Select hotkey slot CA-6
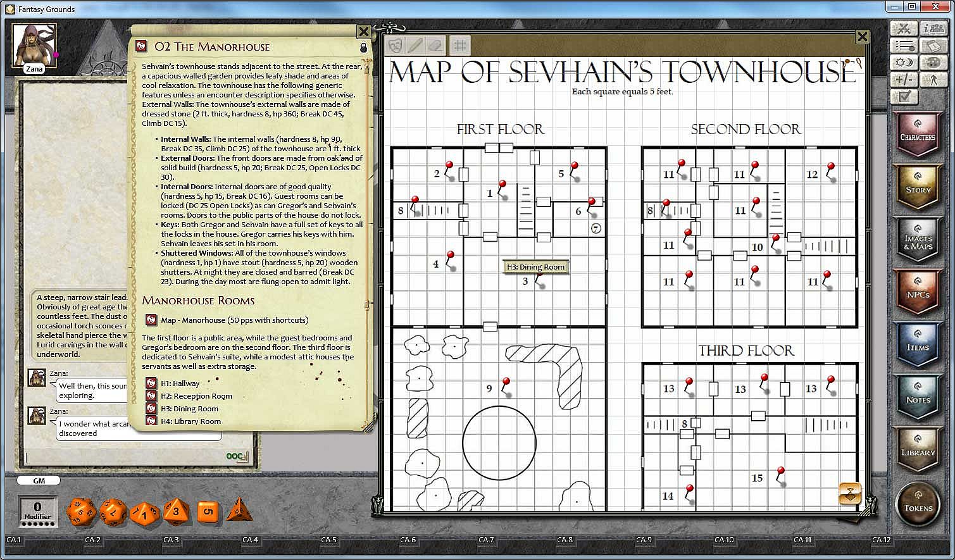The height and width of the screenshot is (560, 955). tap(408, 540)
